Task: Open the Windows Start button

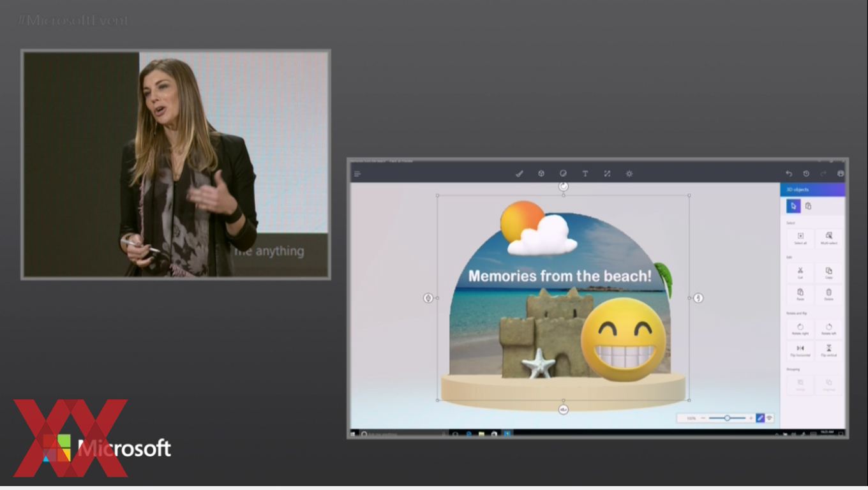Action: 353,434
